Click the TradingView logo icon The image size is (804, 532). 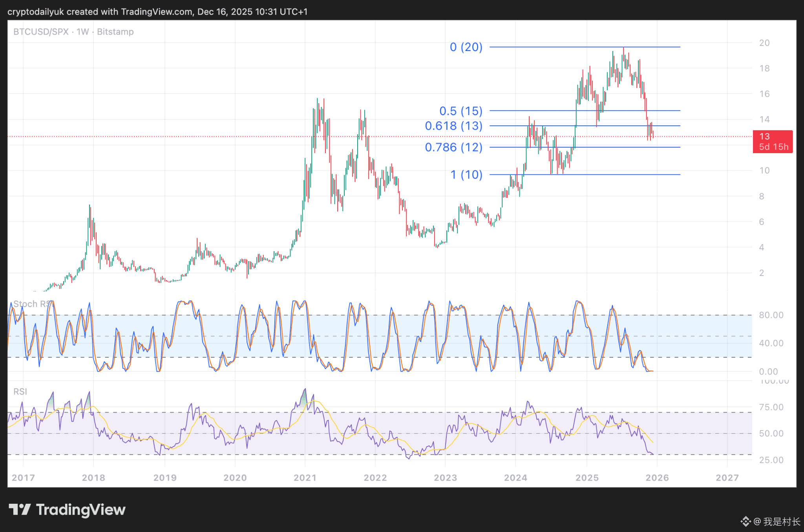[20, 510]
